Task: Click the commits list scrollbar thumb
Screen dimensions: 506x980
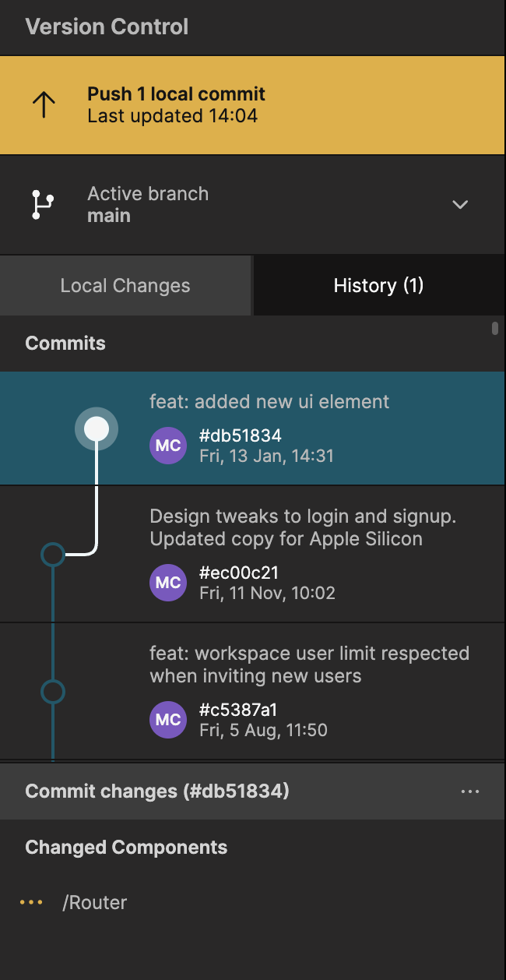Action: [495, 328]
